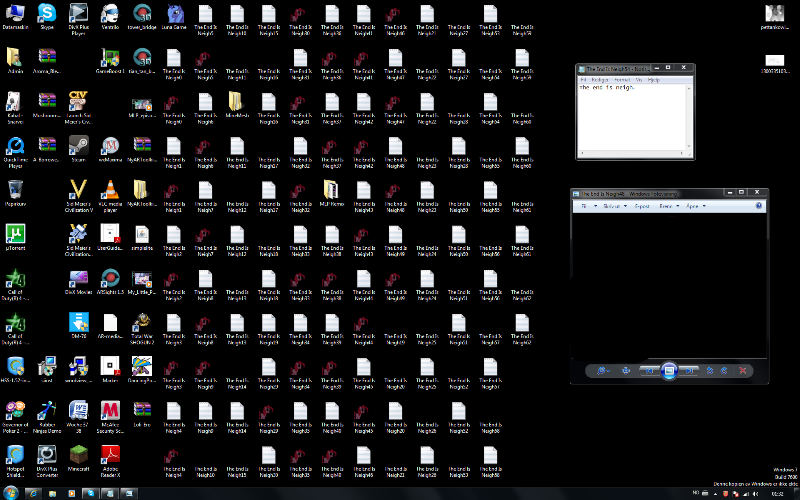Open the DivX Movies shortcut
This screenshot has height=500, width=800.
click(78, 282)
